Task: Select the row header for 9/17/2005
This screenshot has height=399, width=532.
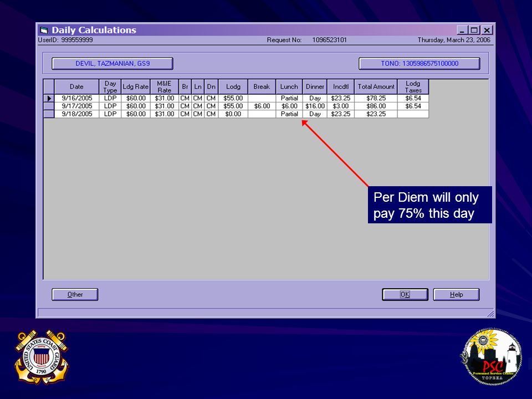Action: (x=49, y=106)
